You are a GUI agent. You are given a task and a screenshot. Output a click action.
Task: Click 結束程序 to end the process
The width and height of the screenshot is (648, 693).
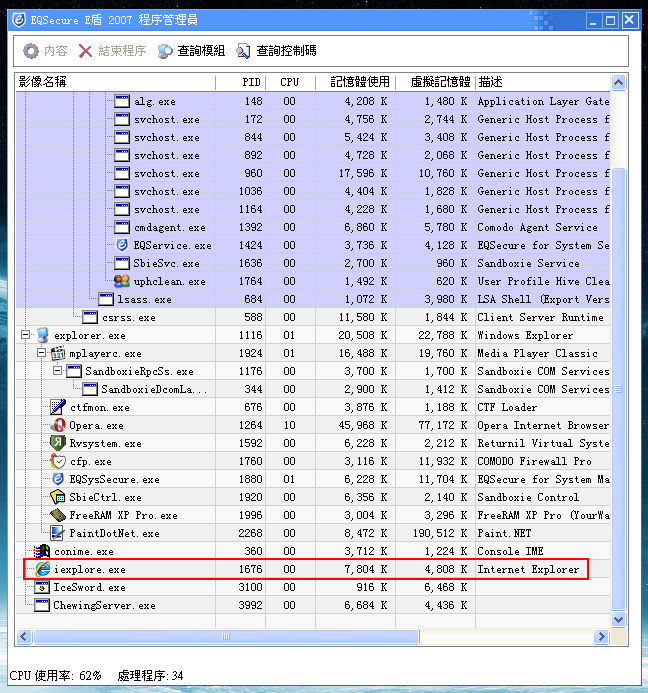(x=112, y=51)
